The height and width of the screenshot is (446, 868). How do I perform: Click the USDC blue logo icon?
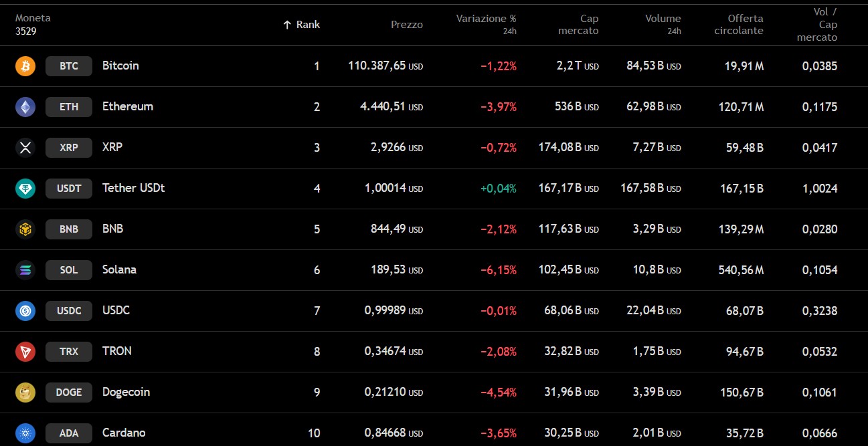[x=25, y=311]
